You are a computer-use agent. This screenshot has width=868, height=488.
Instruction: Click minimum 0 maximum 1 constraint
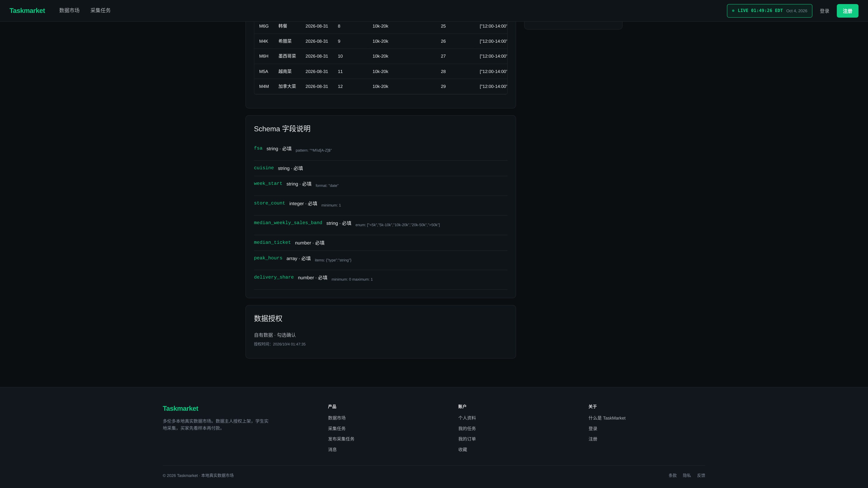[352, 279]
